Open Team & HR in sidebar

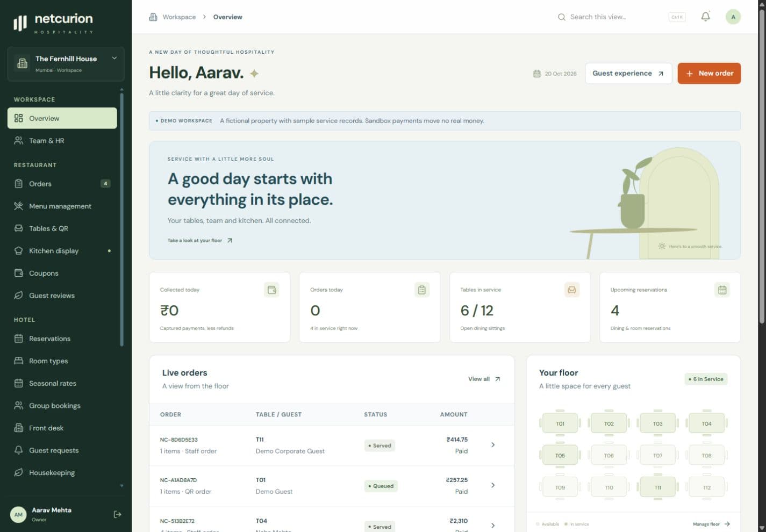point(62,141)
